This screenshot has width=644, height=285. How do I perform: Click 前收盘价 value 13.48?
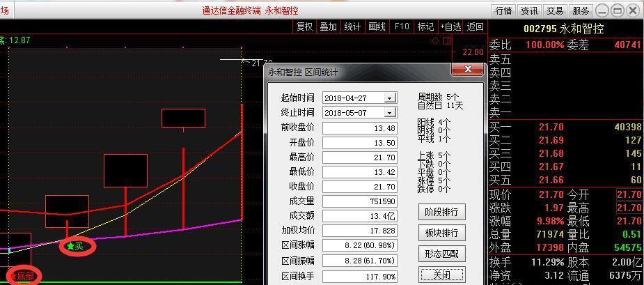tap(360, 128)
